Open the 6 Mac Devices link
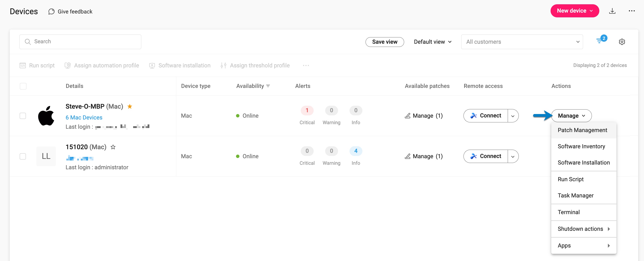 click(84, 117)
